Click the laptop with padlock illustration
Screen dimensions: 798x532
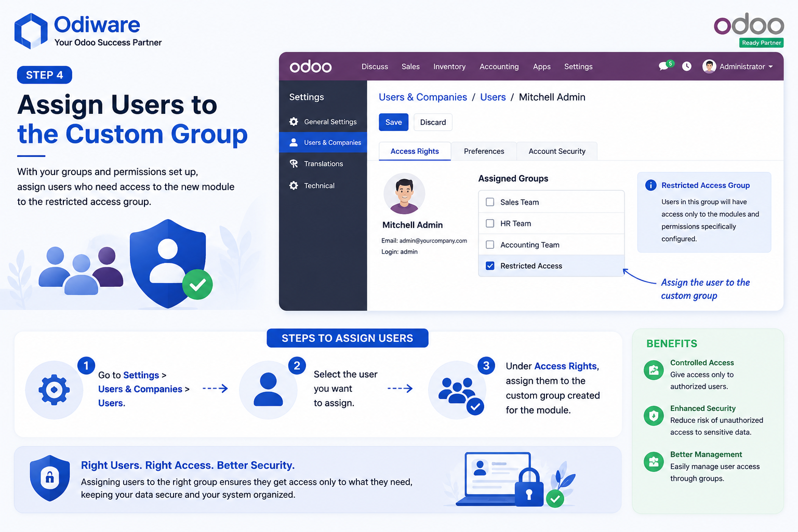[500, 479]
